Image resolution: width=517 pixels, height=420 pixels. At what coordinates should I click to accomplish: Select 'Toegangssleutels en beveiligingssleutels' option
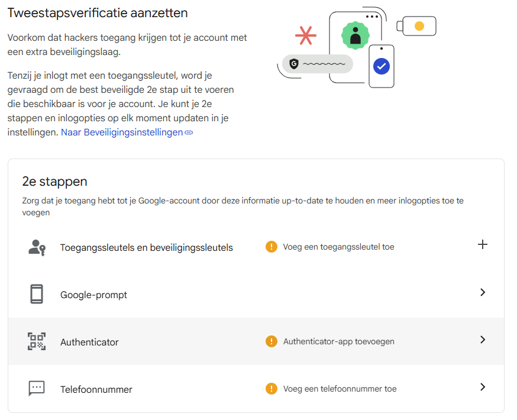(146, 248)
